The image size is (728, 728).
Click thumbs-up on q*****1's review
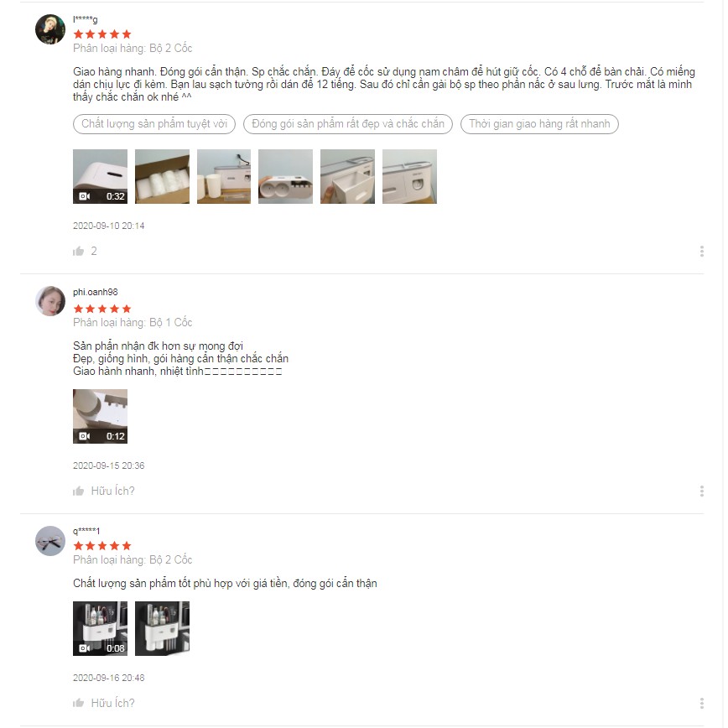79,703
